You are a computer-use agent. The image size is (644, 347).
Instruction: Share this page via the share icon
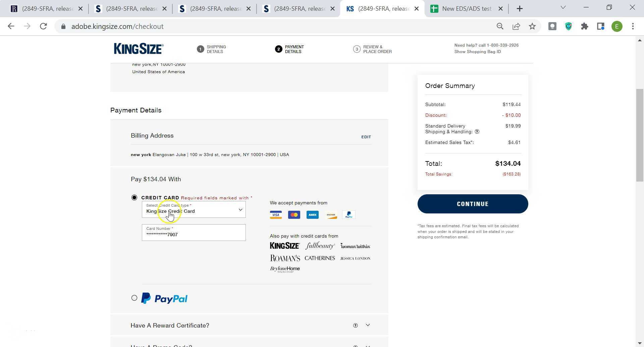pos(516,26)
